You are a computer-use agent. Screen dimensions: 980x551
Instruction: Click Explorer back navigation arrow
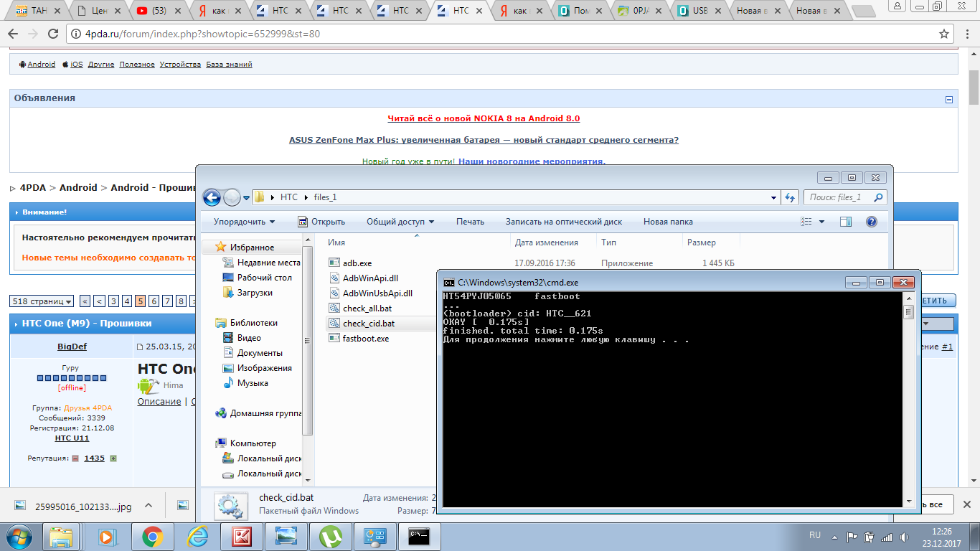[212, 197]
